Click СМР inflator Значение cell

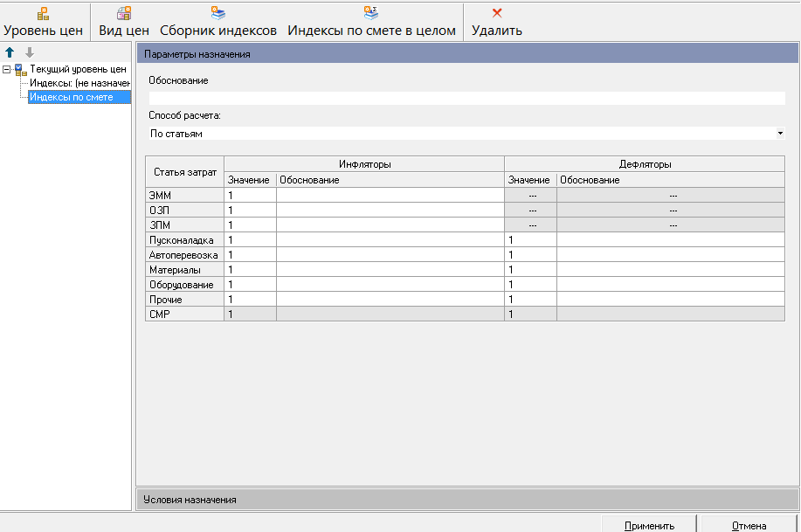251,314
